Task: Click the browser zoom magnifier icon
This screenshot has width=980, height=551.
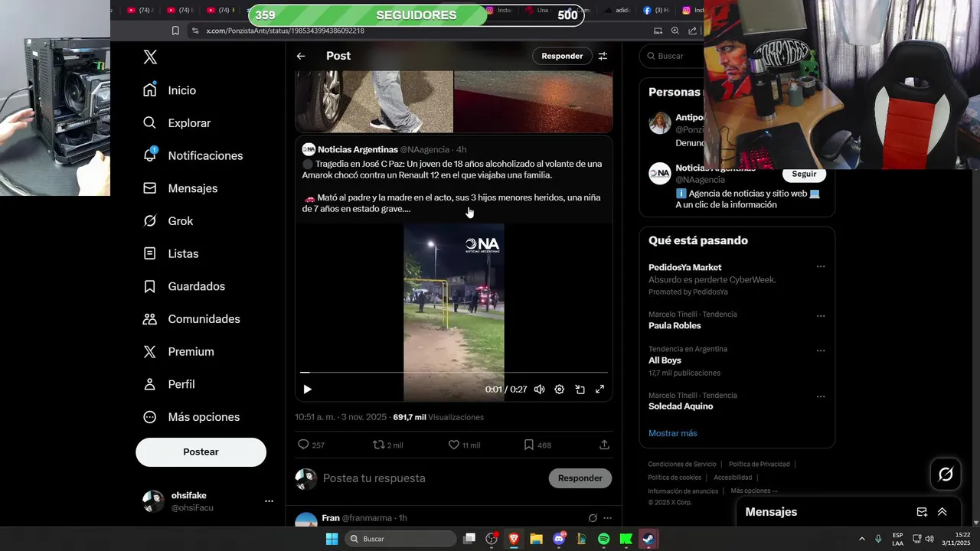Action: [x=675, y=31]
